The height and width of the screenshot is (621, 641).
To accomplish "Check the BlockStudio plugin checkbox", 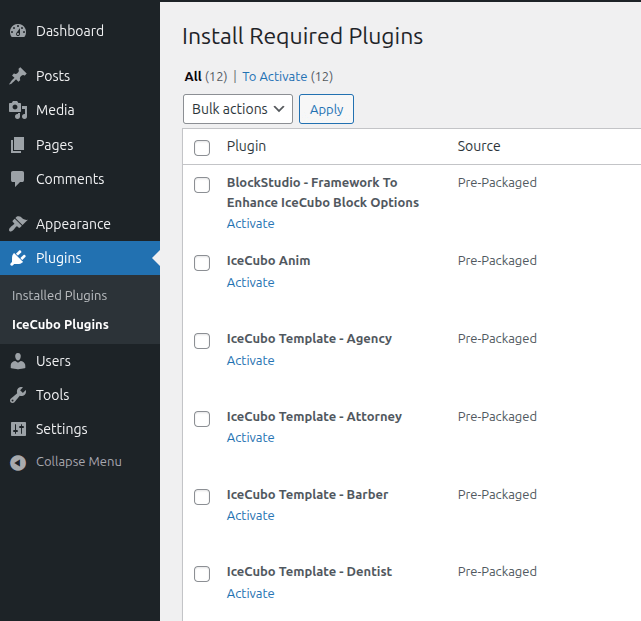I will pyautogui.click(x=202, y=185).
